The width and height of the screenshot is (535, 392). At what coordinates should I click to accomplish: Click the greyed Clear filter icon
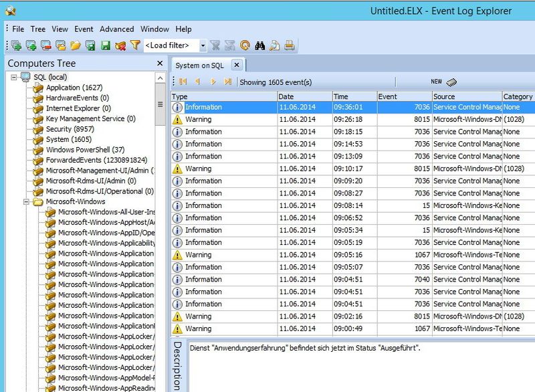pos(215,45)
